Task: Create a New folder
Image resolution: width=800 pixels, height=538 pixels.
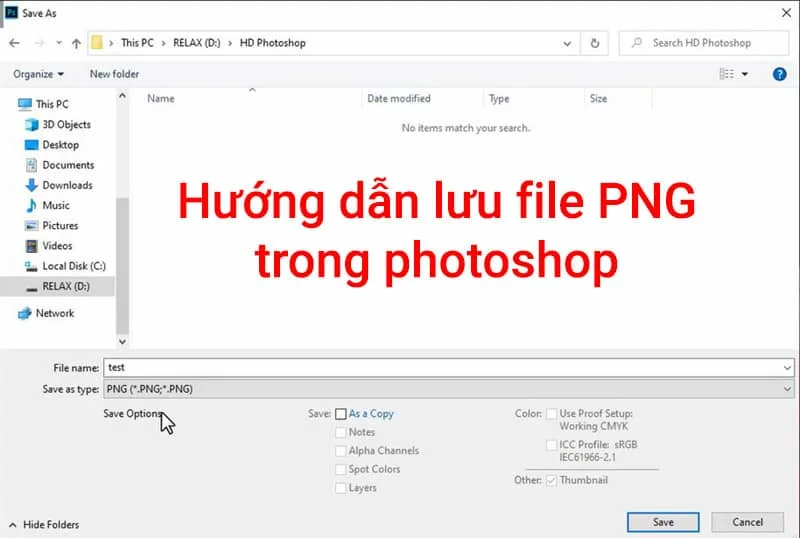Action: click(114, 75)
